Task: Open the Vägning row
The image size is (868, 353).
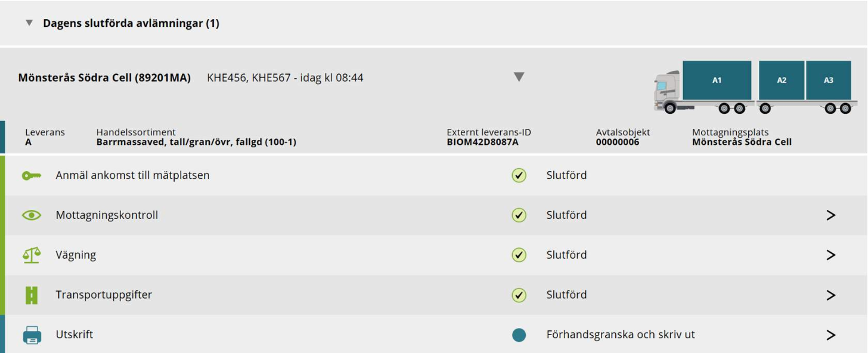Action: (831, 255)
